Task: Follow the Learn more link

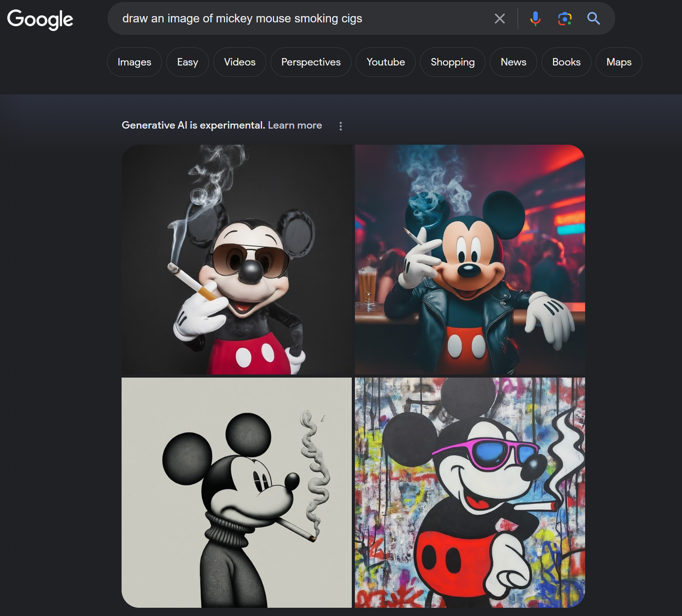Action: (x=295, y=125)
